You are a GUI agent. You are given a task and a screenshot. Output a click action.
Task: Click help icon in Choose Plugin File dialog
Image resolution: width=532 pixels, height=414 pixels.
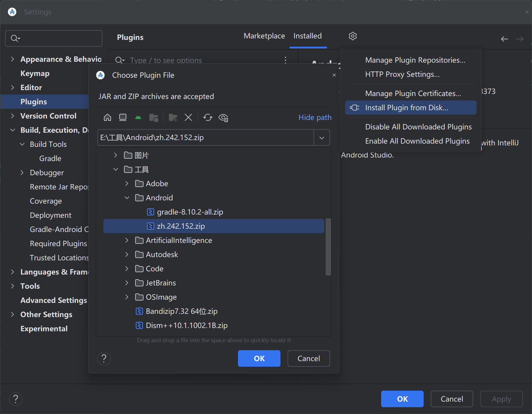coord(104,358)
